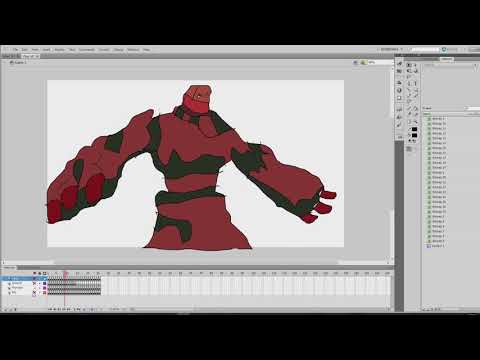Open the Fill color swatch in Tools panel
Viewport: 480px width, 360px height.
tap(414, 135)
